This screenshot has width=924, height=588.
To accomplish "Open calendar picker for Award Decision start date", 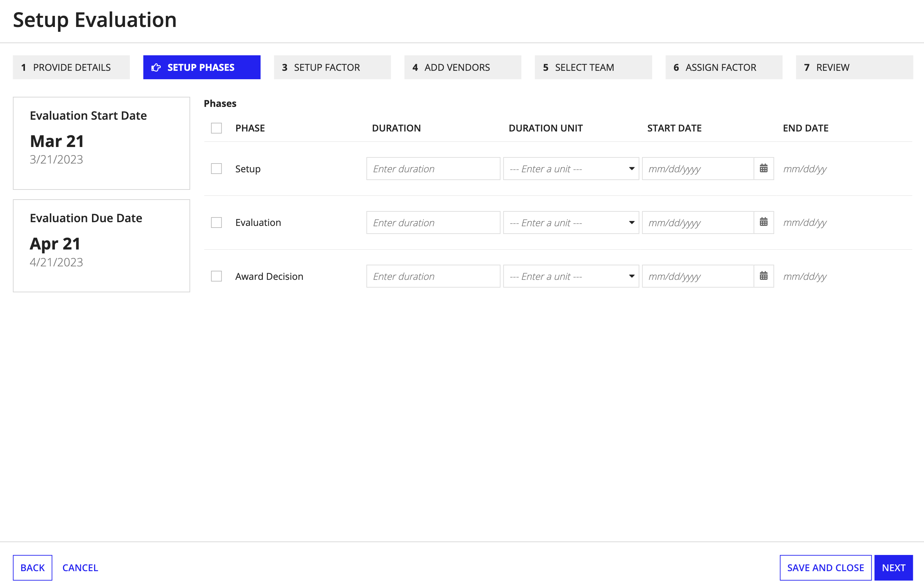I will coord(764,276).
